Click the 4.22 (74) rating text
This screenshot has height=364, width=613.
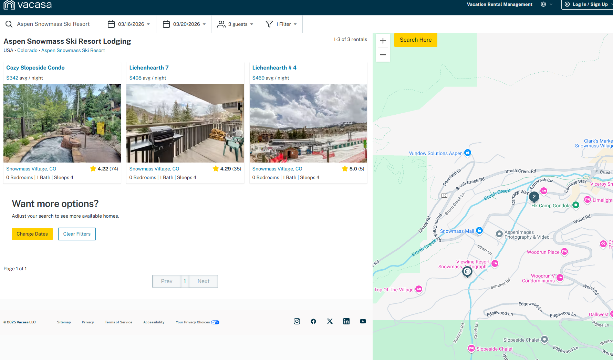[108, 169]
